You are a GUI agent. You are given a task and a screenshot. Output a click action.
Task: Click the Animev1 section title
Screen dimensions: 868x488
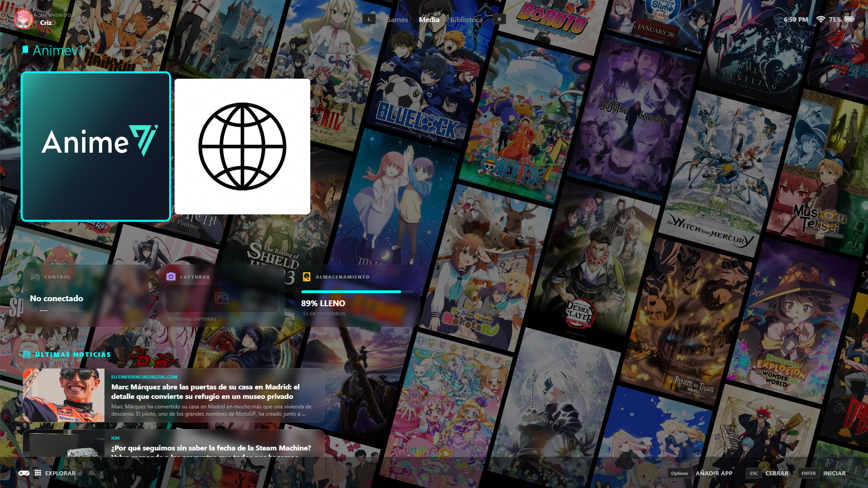[58, 50]
